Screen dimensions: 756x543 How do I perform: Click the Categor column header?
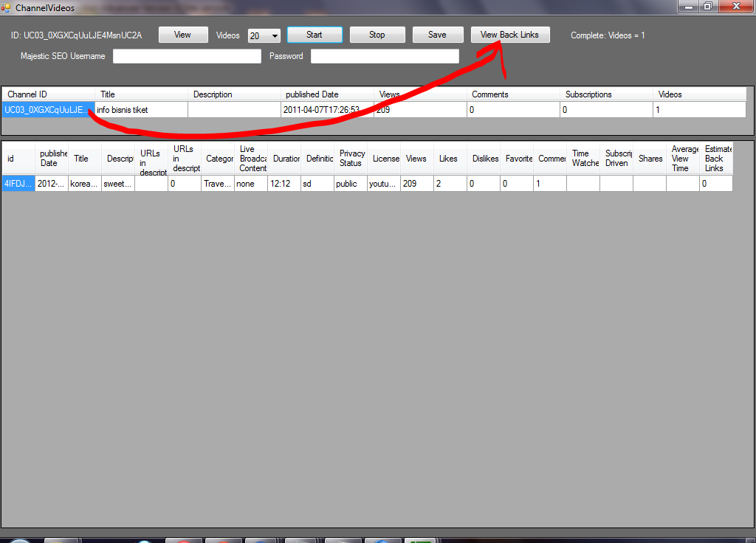point(218,159)
